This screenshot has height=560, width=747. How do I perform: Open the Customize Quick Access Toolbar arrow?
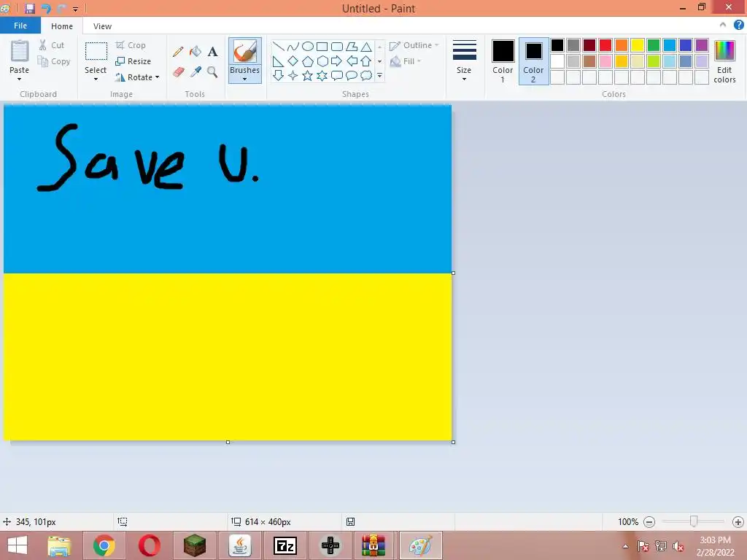tap(75, 9)
